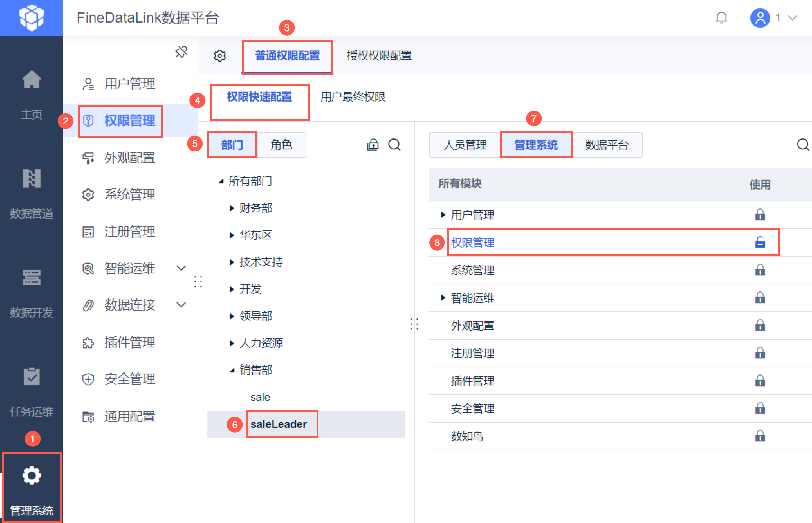Click the unpin sidebar icon
Viewport: 812px width, 523px height.
tap(181, 52)
